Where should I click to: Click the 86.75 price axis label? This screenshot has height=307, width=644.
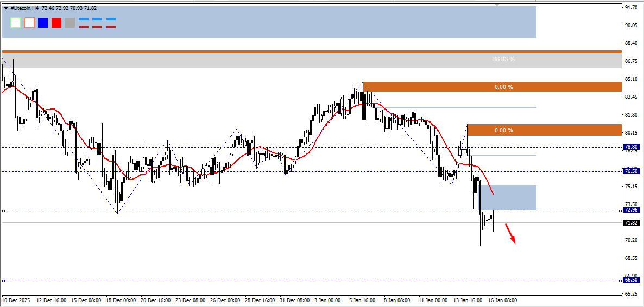pyautogui.click(x=631, y=61)
